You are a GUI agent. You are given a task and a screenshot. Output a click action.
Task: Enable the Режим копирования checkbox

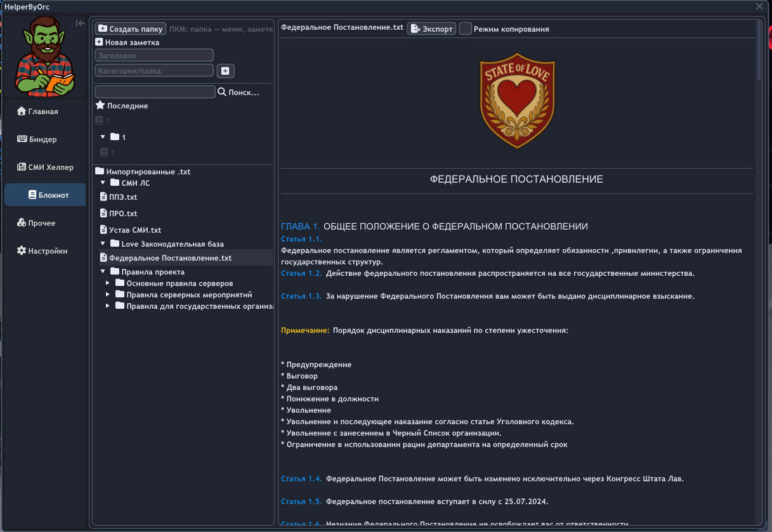466,29
